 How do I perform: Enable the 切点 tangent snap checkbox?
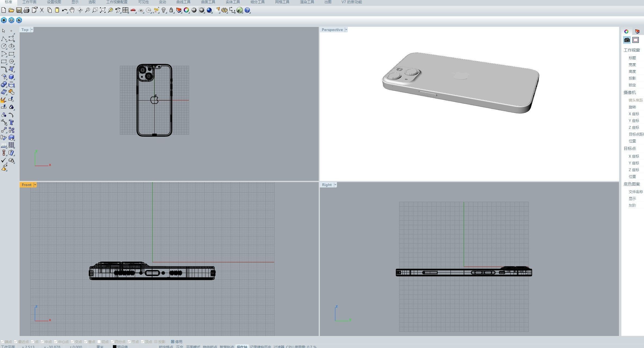99,342
